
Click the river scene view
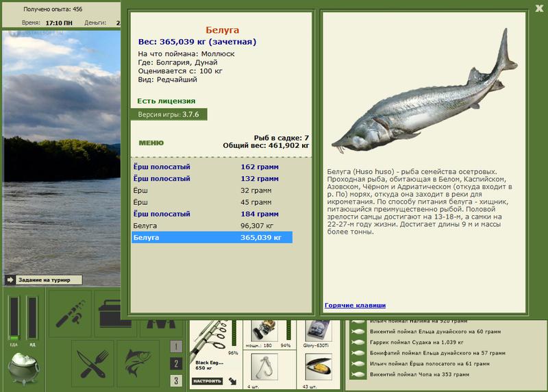pyautogui.click(x=62, y=158)
